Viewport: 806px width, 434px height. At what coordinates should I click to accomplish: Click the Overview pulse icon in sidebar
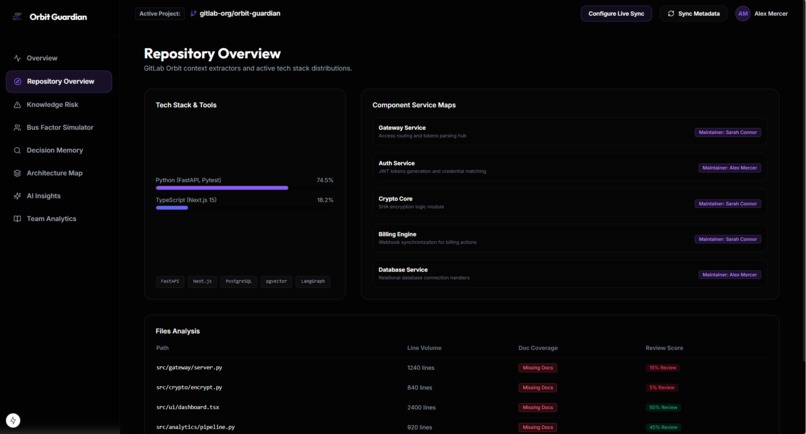pyautogui.click(x=17, y=58)
